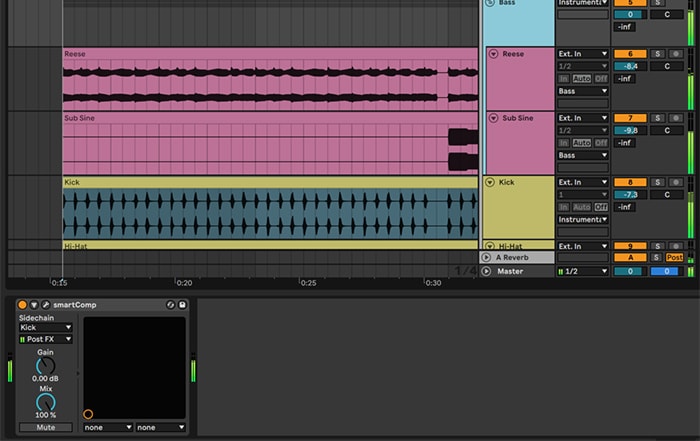Viewport: 700px width, 441px height.
Task: Toggle the A Reverb return activator
Action: (630, 258)
